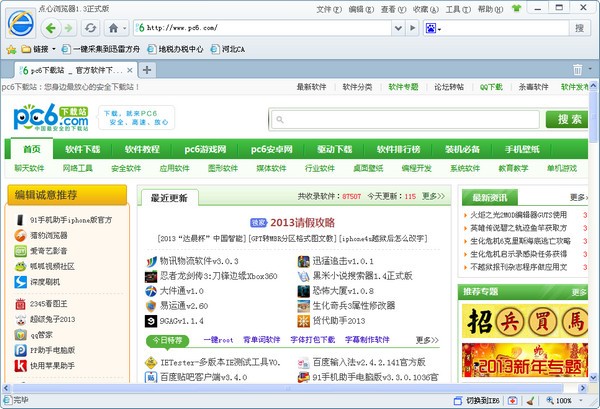The height and width of the screenshot is (409, 600).
Task: Open the 安全软件 category link
Action: coord(126,168)
